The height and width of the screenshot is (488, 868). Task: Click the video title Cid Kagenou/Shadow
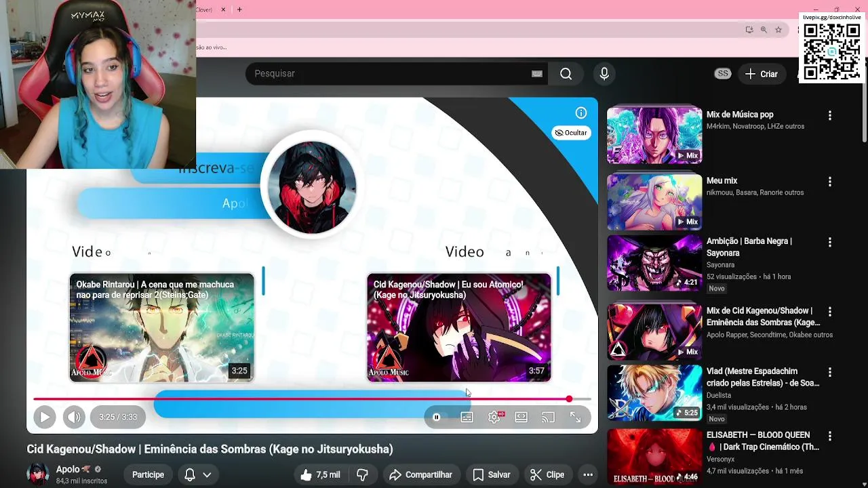point(210,449)
